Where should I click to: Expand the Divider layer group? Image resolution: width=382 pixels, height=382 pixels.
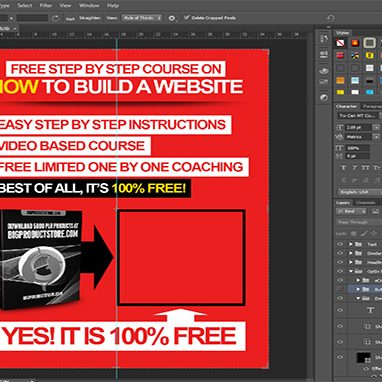click(x=351, y=253)
